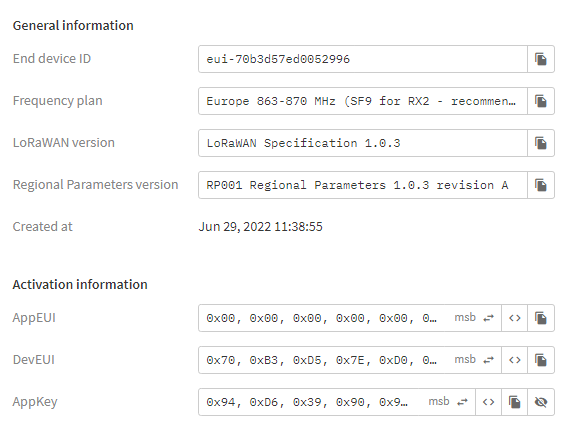
Task: Copy the Regional Parameters version value
Action: [x=541, y=185]
